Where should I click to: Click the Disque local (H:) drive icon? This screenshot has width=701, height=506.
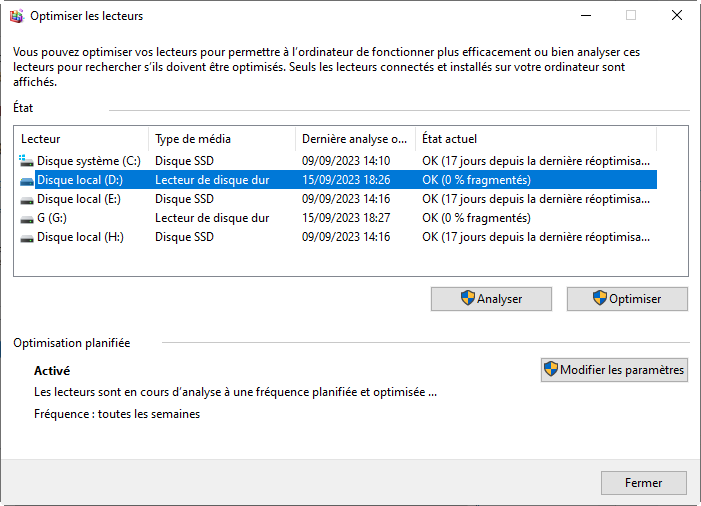coord(27,238)
